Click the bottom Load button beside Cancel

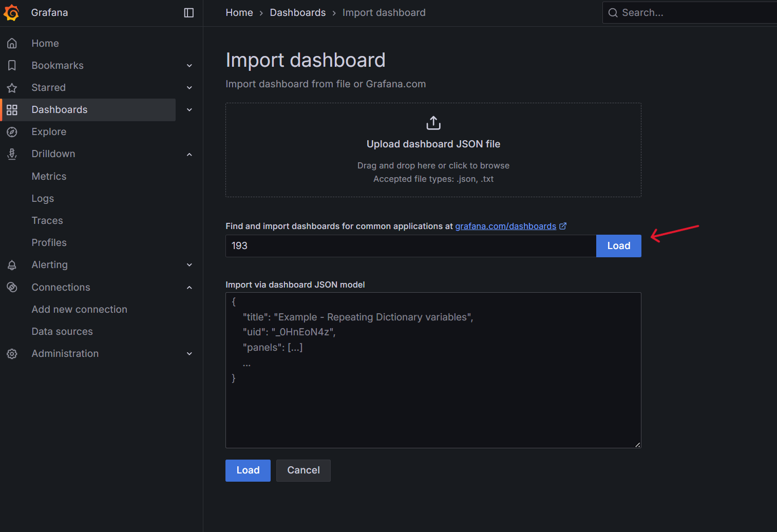pos(248,470)
